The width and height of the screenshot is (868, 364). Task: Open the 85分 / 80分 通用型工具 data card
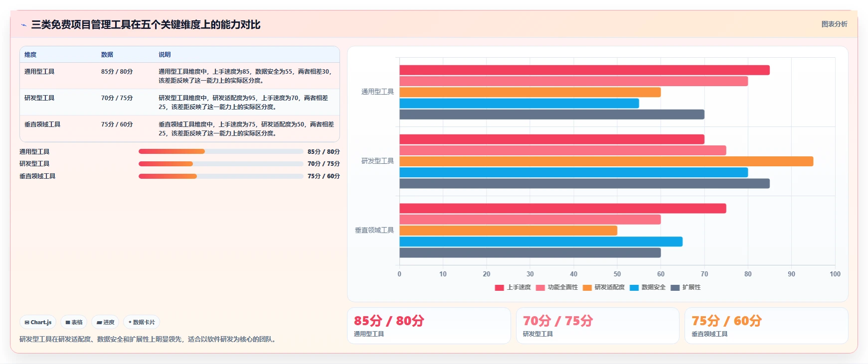[429, 326]
